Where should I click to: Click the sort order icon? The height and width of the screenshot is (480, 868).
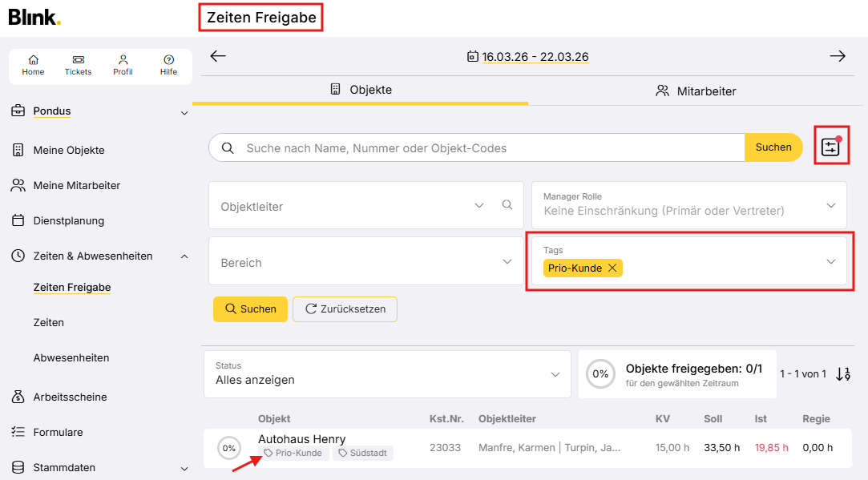coord(842,374)
